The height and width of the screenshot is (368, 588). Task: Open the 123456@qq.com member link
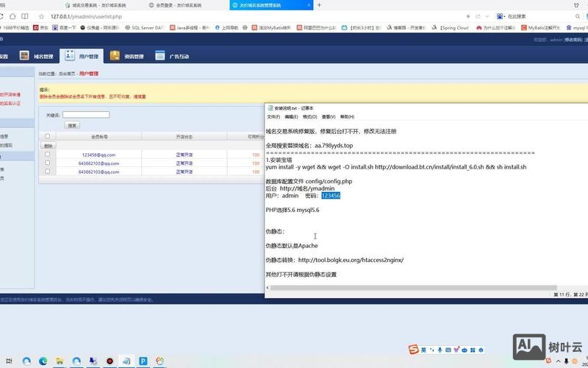(98, 155)
